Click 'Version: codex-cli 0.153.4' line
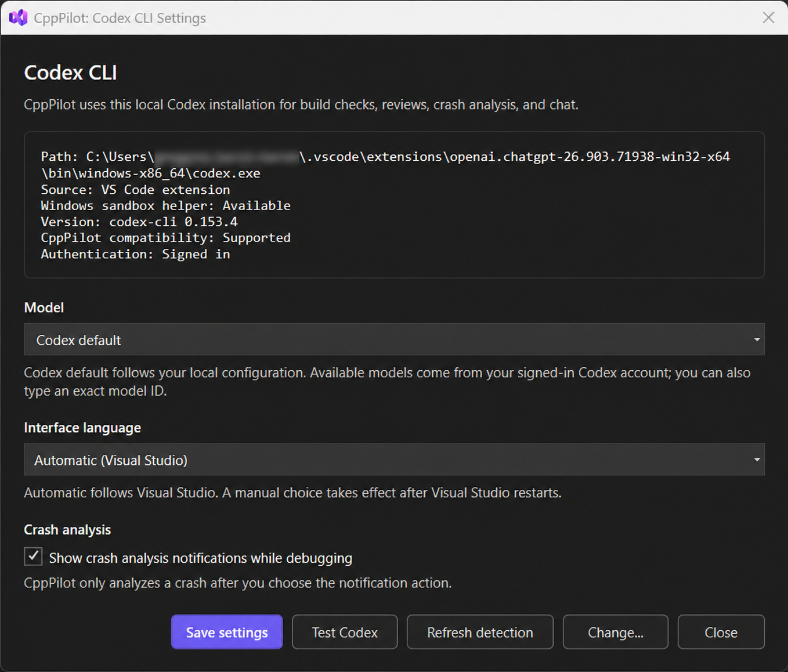Screen dimensions: 788x672 click(x=139, y=222)
